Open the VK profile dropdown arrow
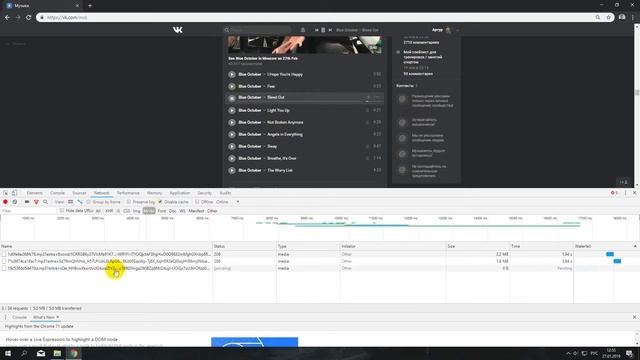Image resolution: width=640 pixels, height=360 pixels. (x=458, y=30)
